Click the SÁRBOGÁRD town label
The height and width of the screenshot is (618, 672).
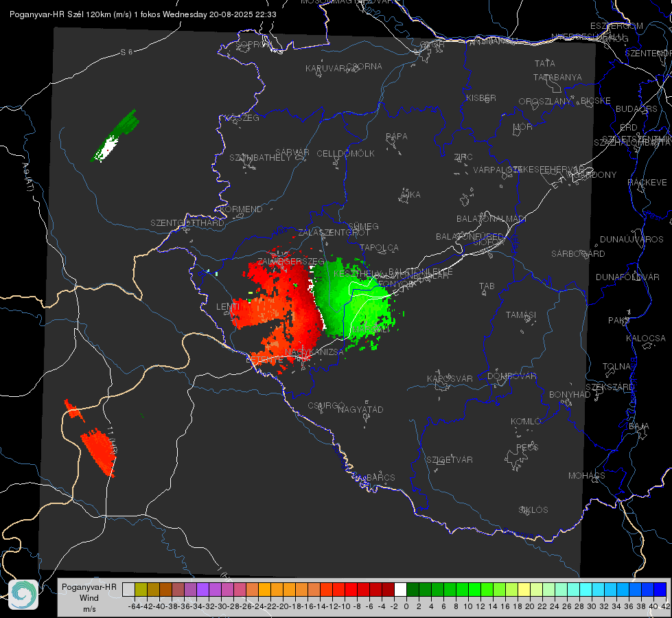pos(578,254)
